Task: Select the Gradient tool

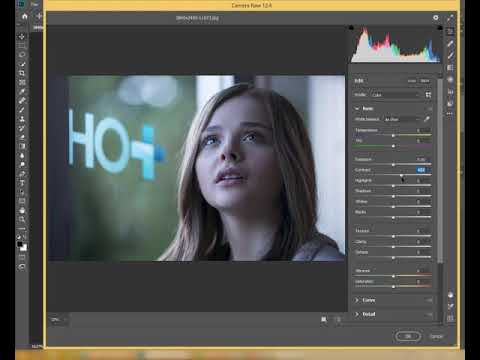Action: 22,146
